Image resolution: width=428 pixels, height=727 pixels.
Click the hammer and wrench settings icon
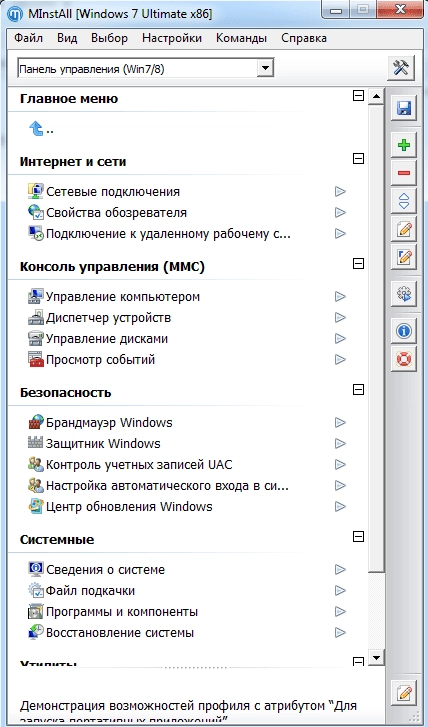pyautogui.click(x=401, y=69)
